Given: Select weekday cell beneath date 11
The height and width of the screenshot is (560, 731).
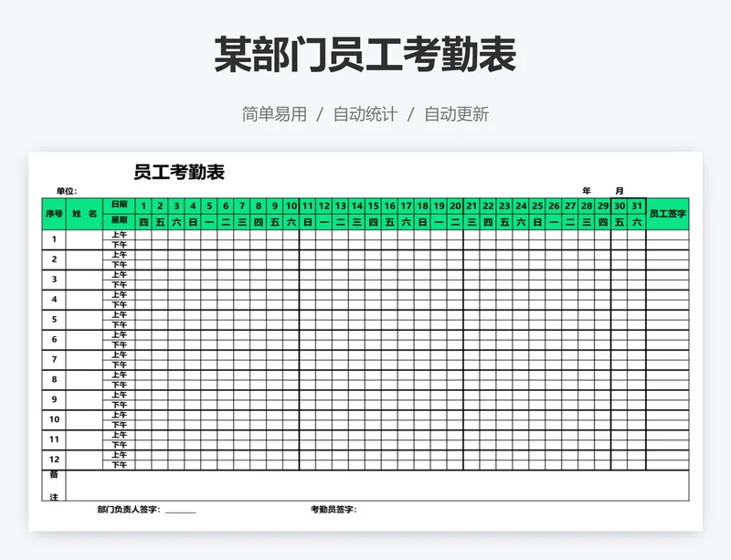Looking at the screenshot, I should click(307, 222).
